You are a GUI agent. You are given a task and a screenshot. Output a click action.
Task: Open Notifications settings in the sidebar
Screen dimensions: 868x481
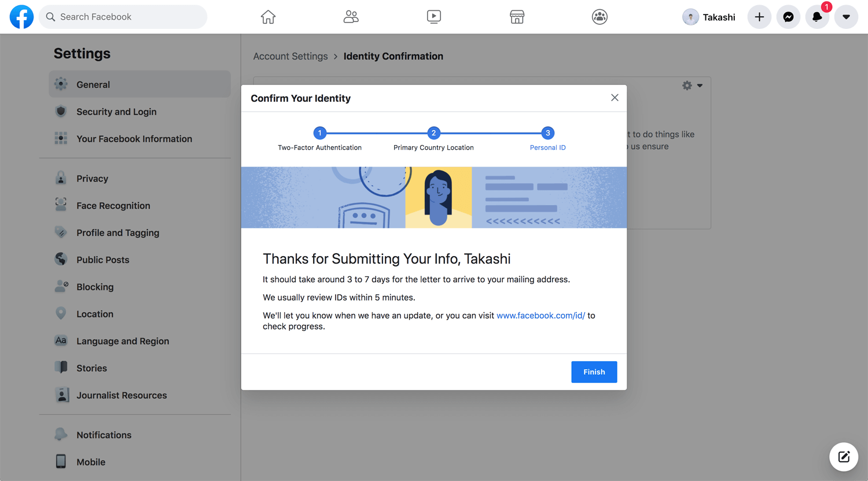coord(139,435)
